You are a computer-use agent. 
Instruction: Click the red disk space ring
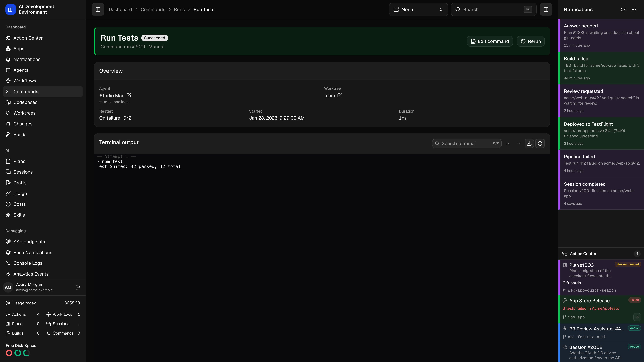pyautogui.click(x=9, y=353)
